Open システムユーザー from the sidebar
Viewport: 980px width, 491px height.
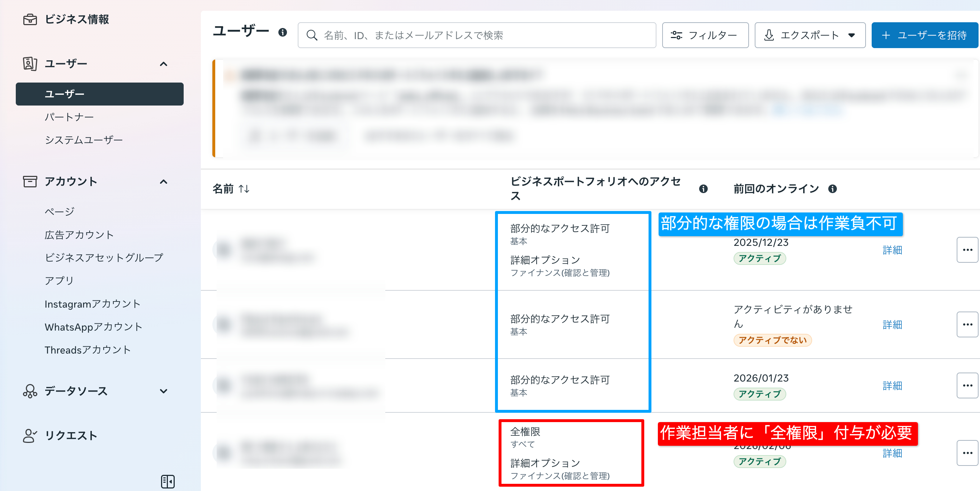point(84,139)
